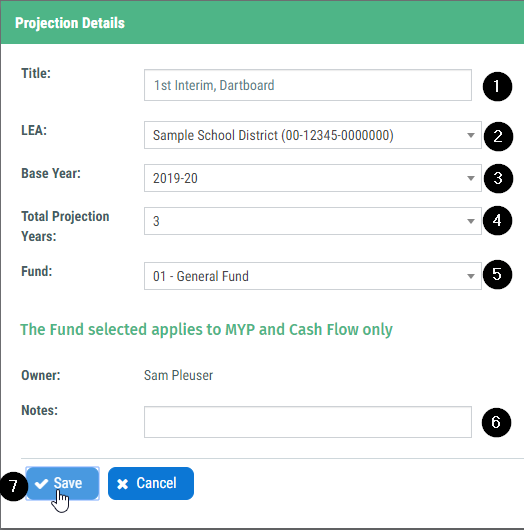Open the LEA dropdown arrow

pyautogui.click(x=471, y=135)
